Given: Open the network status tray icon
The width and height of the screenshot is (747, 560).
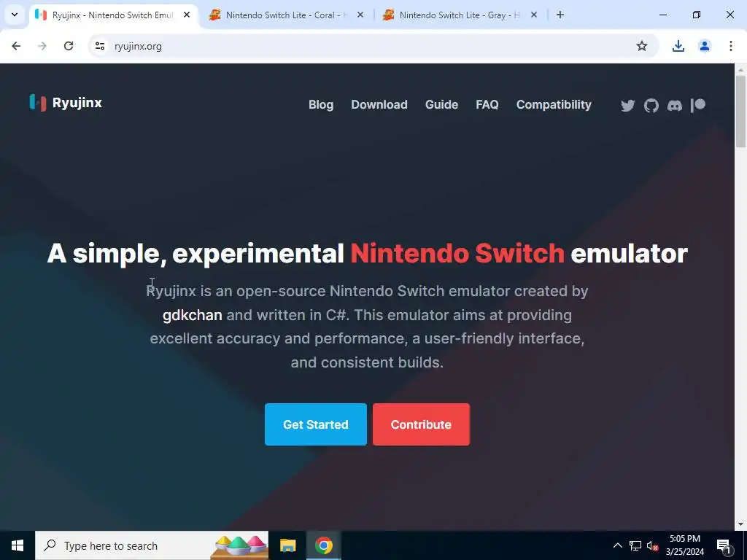Looking at the screenshot, I should (635, 545).
